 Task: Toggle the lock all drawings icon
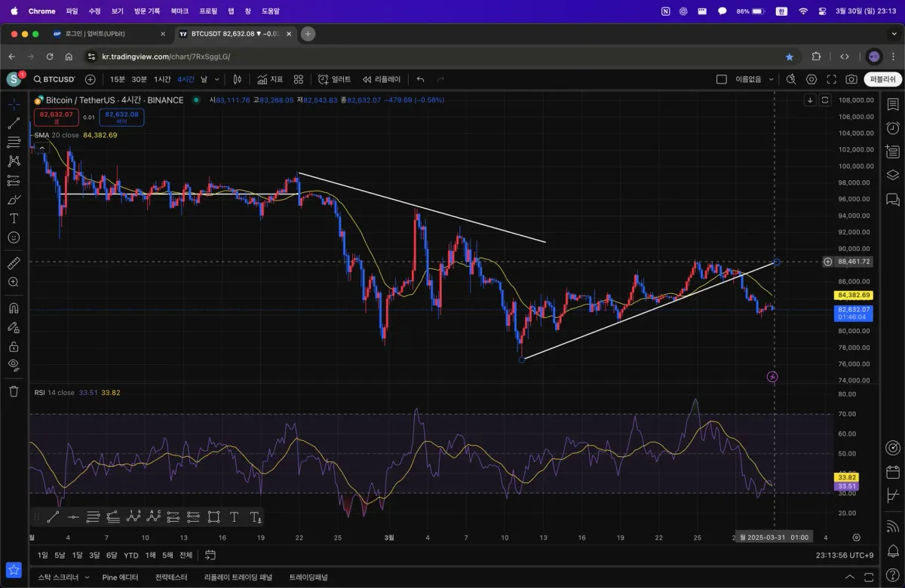pos(14,347)
